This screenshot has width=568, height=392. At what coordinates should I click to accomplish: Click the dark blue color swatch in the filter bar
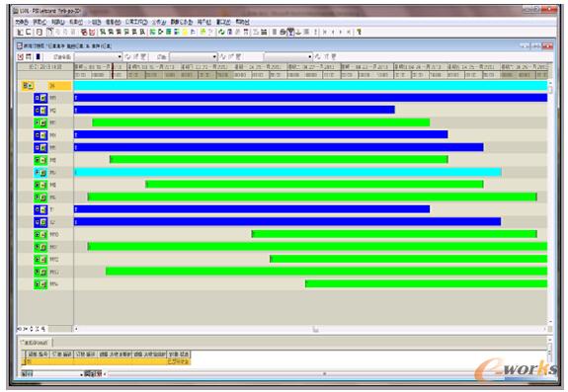[x=39, y=57]
